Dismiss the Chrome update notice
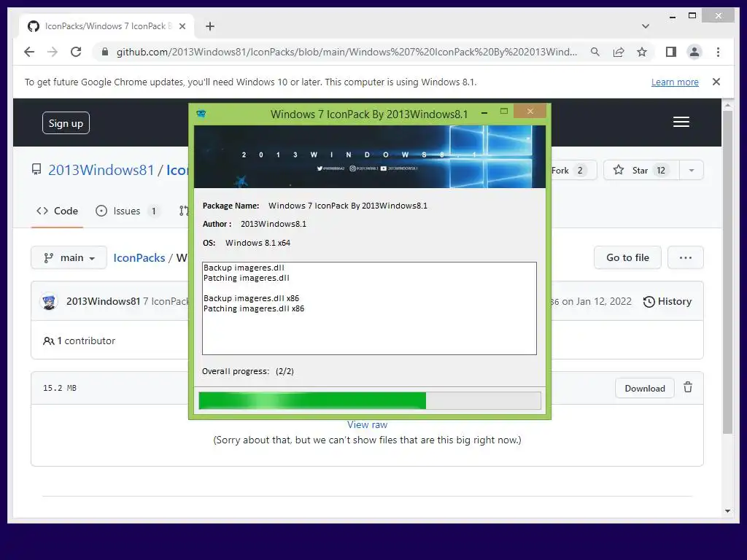The width and height of the screenshot is (747, 560). click(716, 82)
